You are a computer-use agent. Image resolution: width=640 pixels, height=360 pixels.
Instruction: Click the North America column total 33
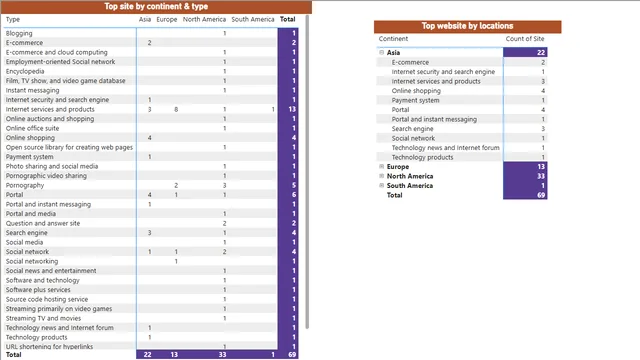click(222, 355)
